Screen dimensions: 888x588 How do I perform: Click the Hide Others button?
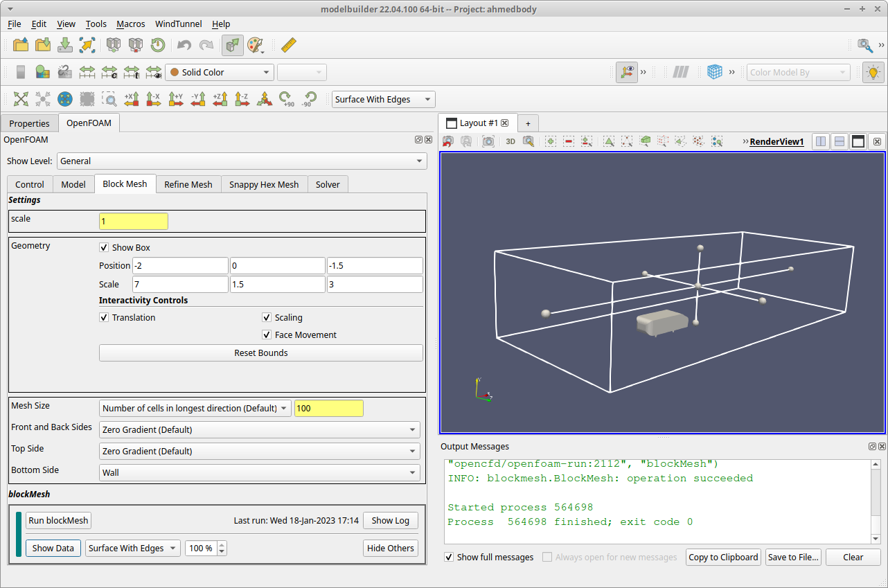pos(391,548)
